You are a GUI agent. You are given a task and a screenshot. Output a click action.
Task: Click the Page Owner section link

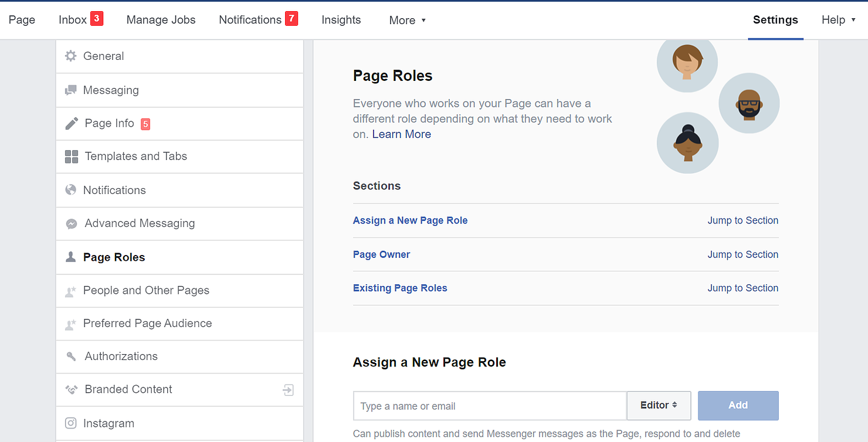point(381,254)
